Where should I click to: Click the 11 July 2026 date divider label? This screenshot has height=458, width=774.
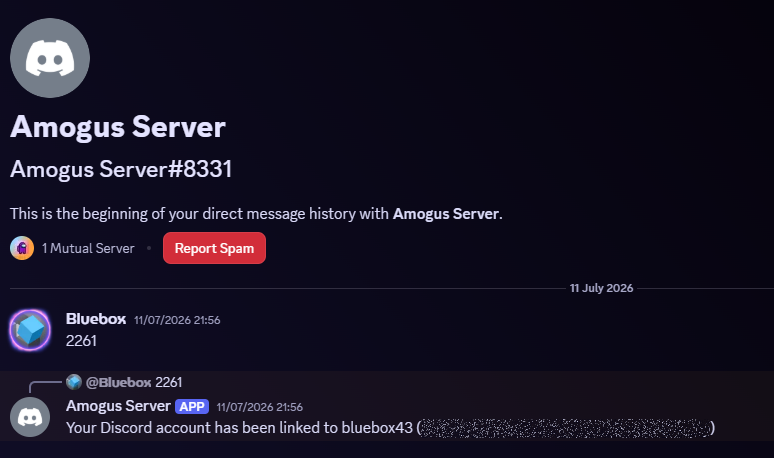(x=601, y=288)
